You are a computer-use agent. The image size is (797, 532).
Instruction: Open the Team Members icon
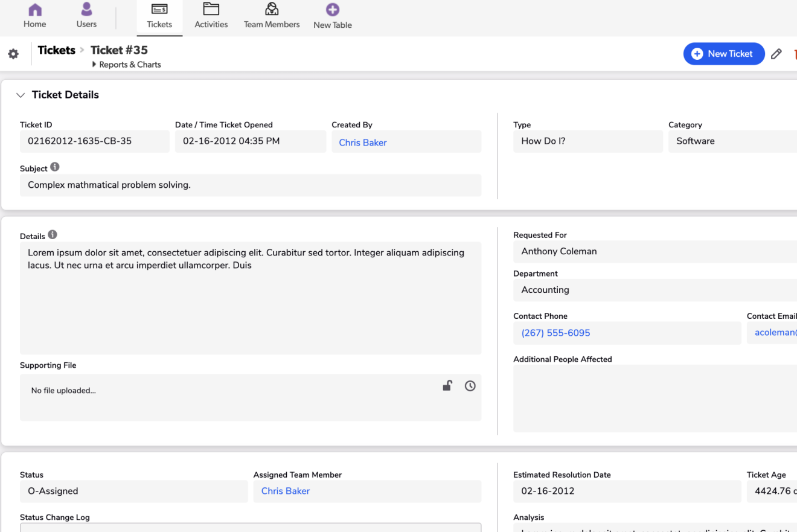point(272,10)
